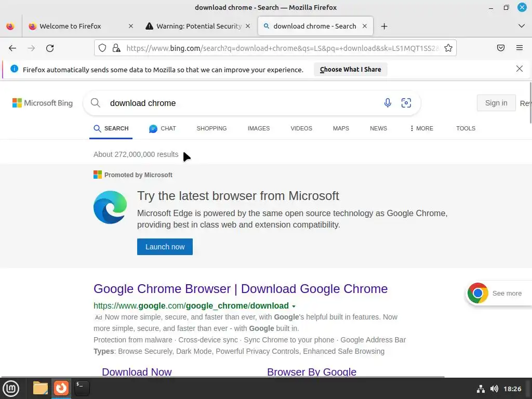Open Download Now sublink
Viewport: 532px width, 399px height.
click(x=137, y=371)
